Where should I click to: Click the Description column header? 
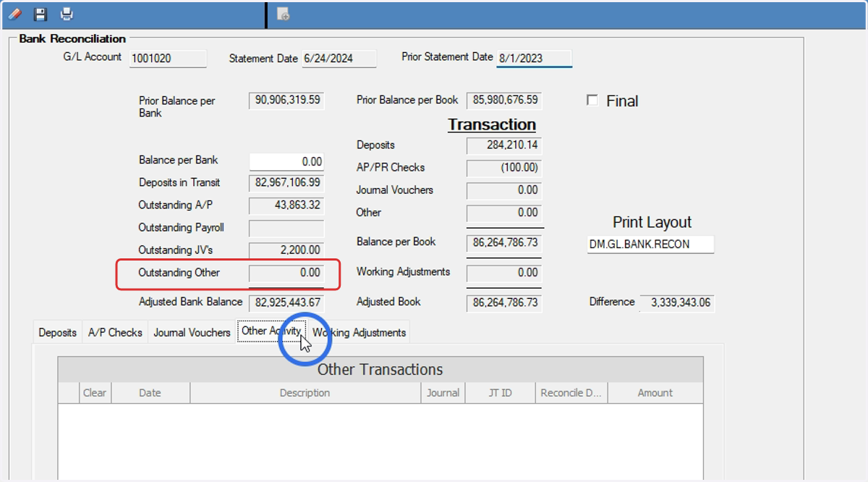[305, 393]
